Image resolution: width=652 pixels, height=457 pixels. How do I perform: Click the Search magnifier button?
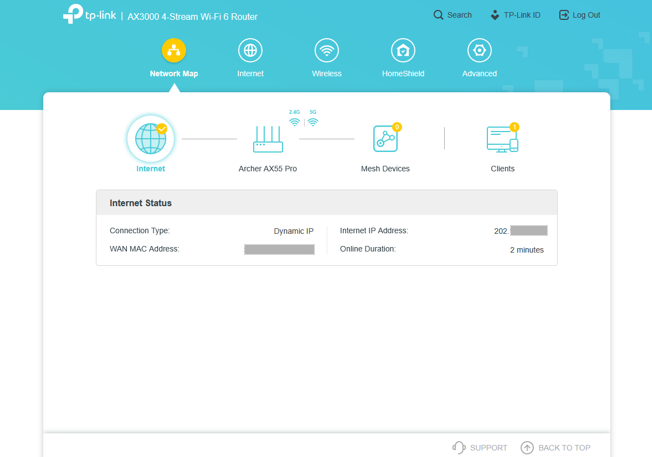pyautogui.click(x=452, y=15)
